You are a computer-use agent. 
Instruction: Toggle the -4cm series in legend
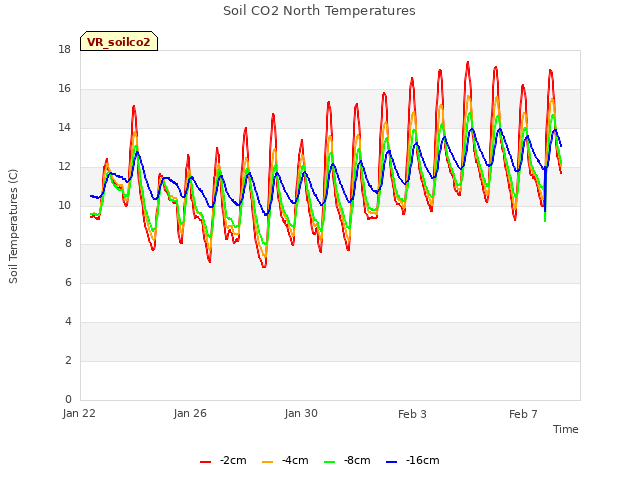(x=285, y=461)
